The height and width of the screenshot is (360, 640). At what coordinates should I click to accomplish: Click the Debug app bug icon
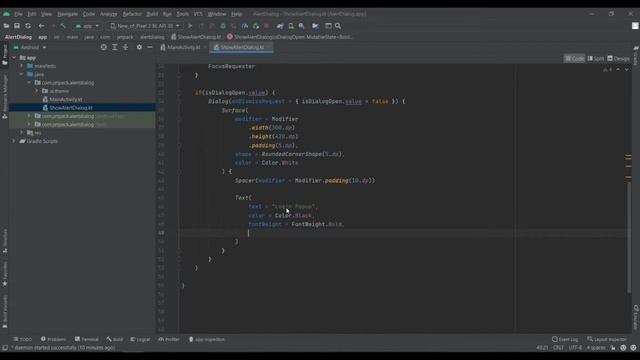coord(223,26)
